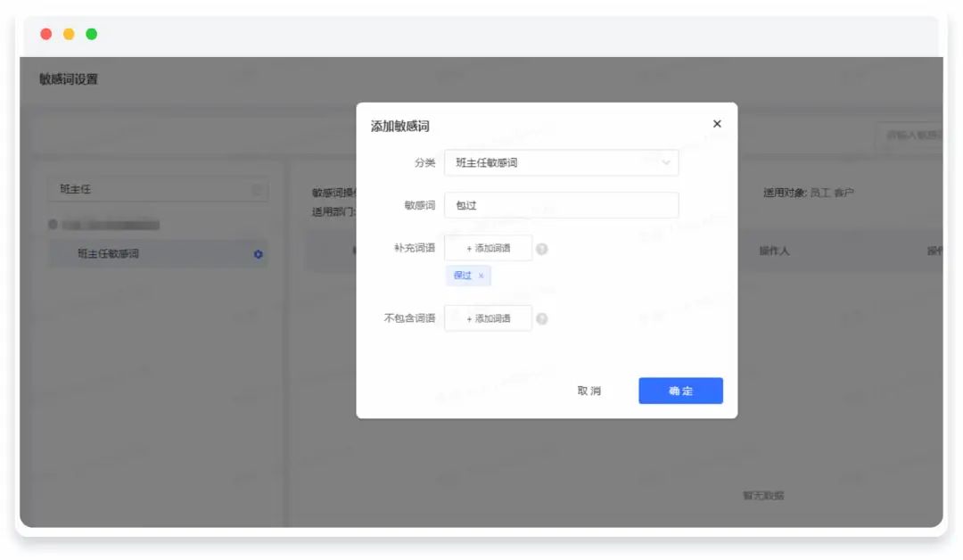Viewport: 963px width, 560px height.
Task: Click search icon in 班主任 search box
Action: pyautogui.click(x=257, y=190)
